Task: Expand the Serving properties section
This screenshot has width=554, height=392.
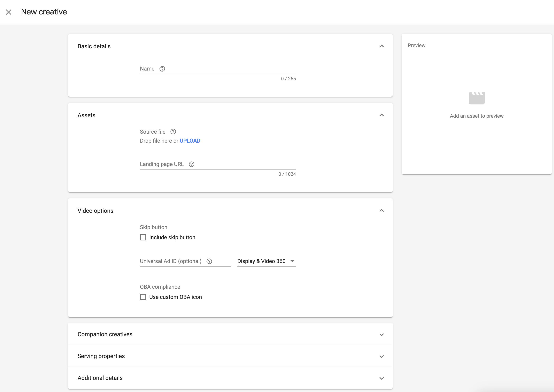Action: (x=381, y=357)
